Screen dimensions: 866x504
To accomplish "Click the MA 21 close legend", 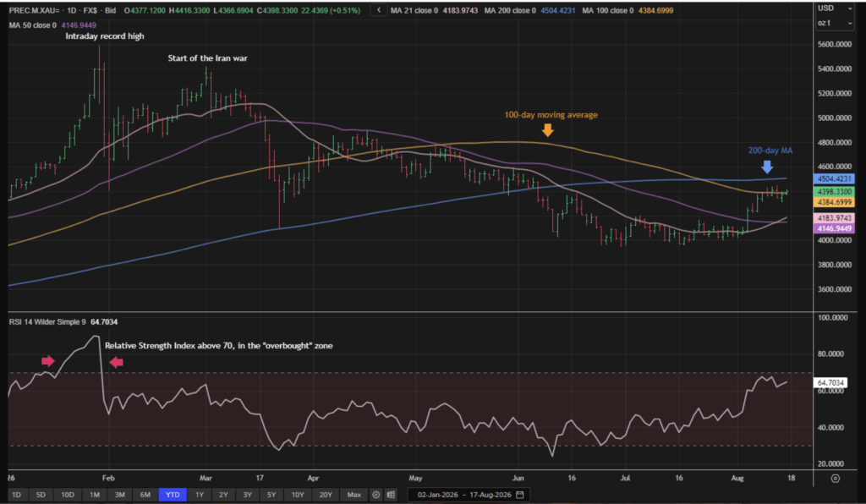I will pos(434,10).
